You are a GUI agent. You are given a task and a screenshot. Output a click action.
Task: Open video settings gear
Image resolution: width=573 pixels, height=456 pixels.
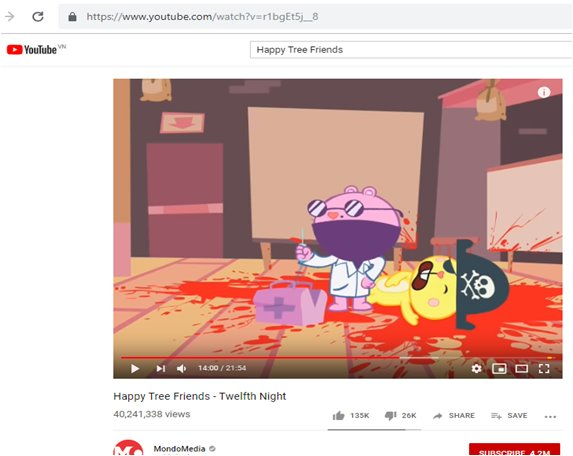coord(476,368)
